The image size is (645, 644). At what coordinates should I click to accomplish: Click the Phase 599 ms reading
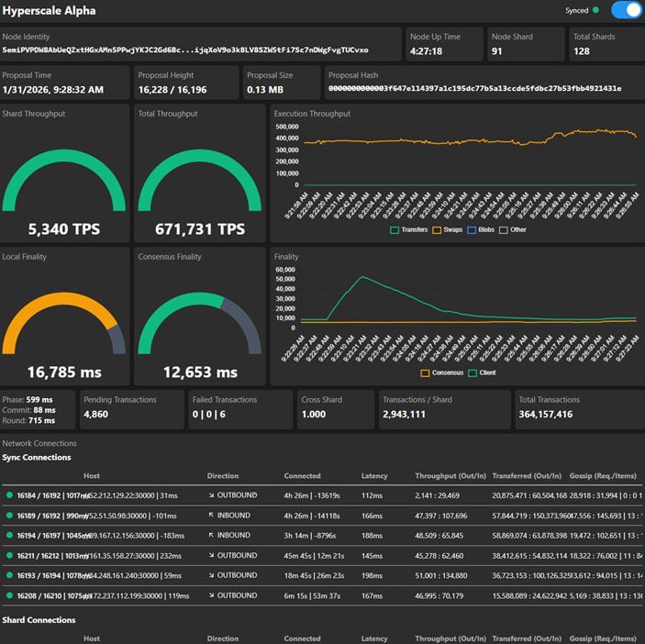coord(28,400)
